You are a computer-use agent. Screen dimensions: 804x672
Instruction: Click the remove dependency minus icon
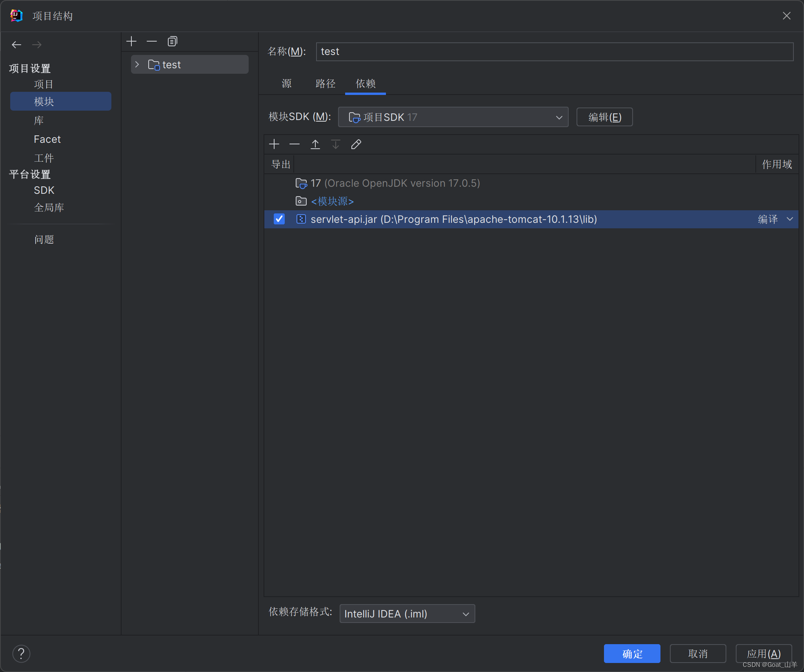click(295, 144)
